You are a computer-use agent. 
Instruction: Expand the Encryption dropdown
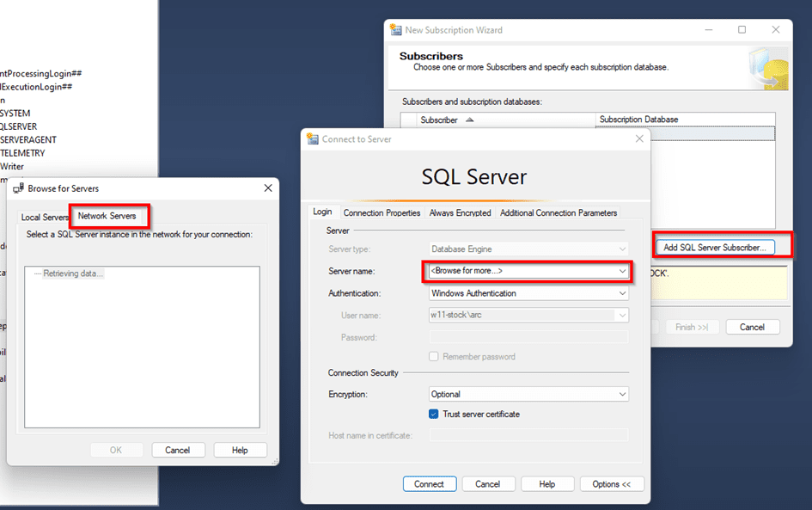pyautogui.click(x=622, y=395)
